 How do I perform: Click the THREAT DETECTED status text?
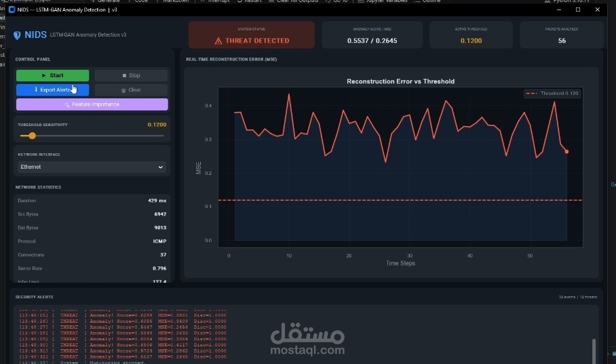click(x=257, y=41)
